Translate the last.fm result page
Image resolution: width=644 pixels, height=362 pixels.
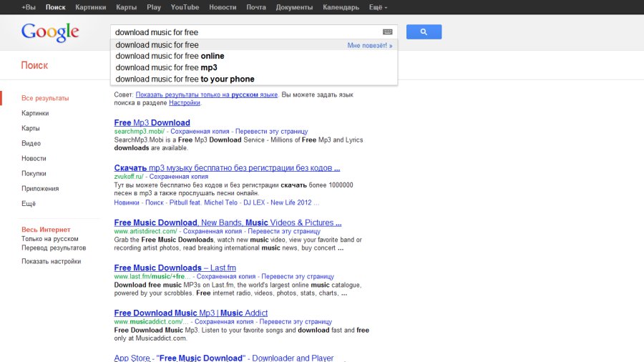tap(298, 277)
